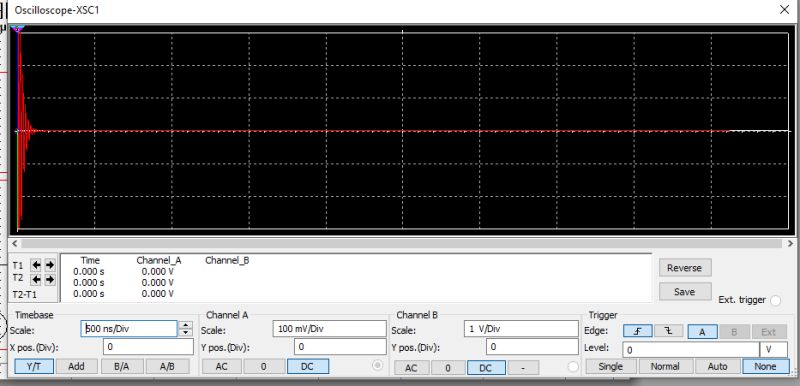
Task: Click the Timebase Scale input field
Action: (129, 329)
